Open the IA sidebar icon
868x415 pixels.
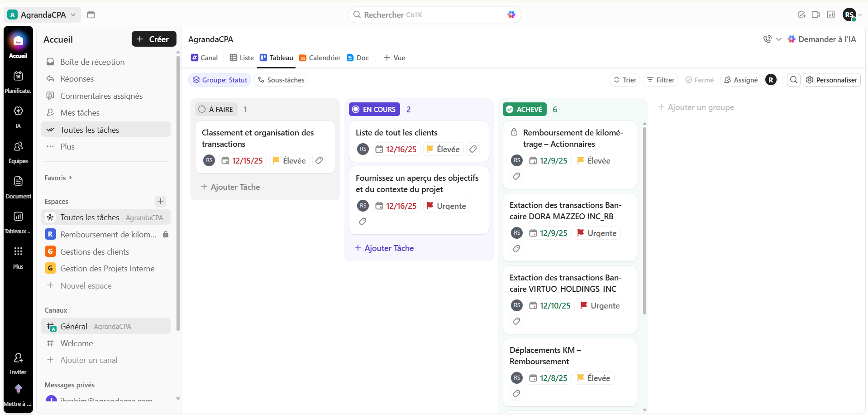[x=18, y=116]
